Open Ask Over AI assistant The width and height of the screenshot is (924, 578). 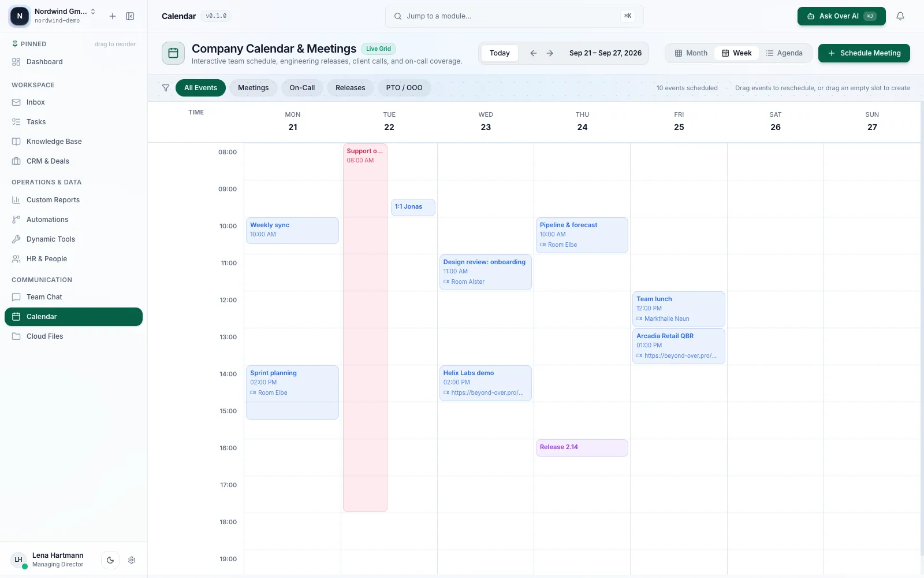pos(841,16)
